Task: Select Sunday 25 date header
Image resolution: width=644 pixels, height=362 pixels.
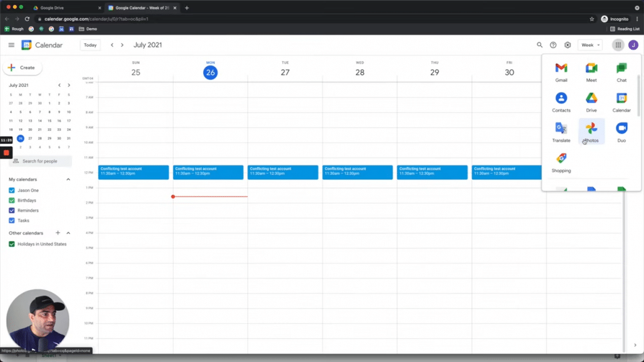Action: [136, 73]
